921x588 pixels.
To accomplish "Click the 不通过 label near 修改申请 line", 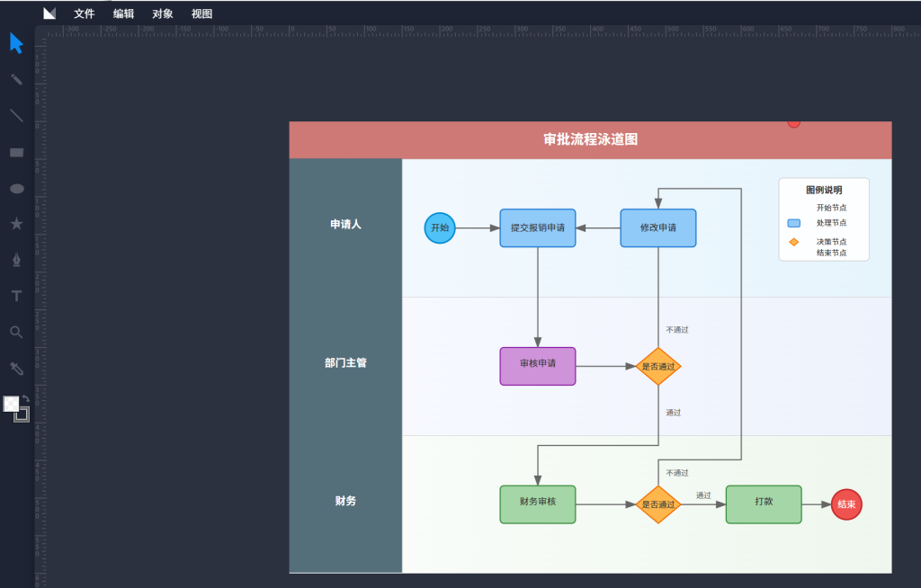I will pyautogui.click(x=676, y=330).
